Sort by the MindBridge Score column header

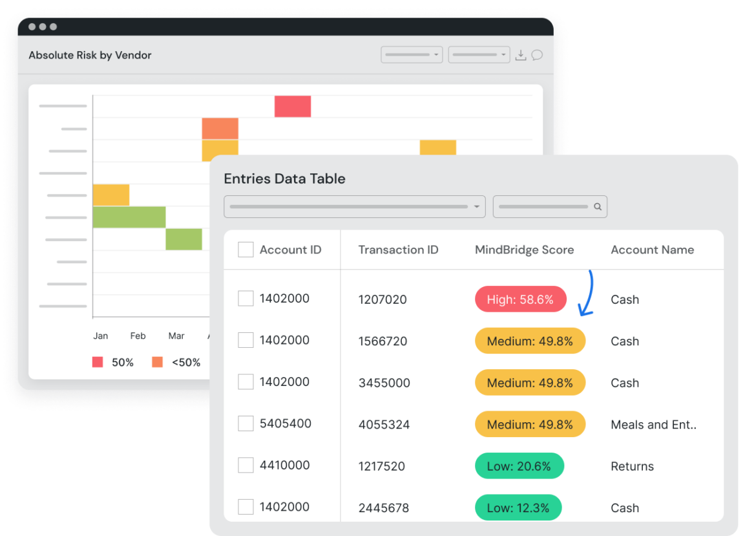click(524, 250)
